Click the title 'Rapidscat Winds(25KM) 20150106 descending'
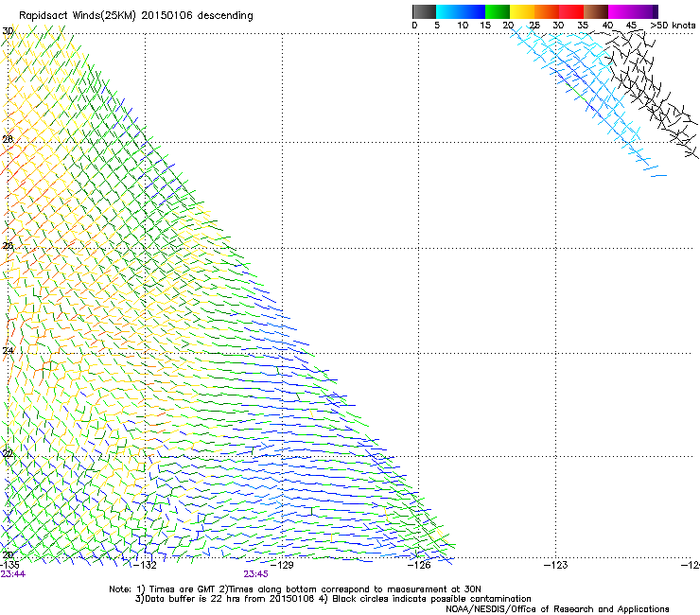 (x=135, y=16)
